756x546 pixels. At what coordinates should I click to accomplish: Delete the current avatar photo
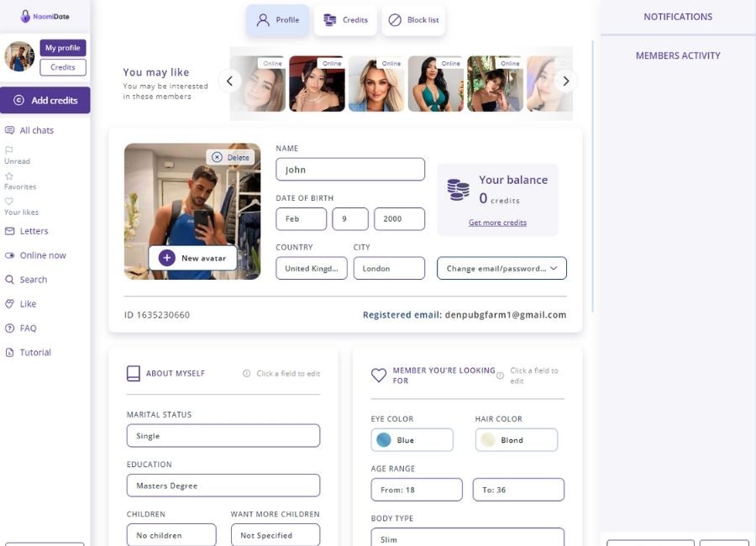click(230, 157)
